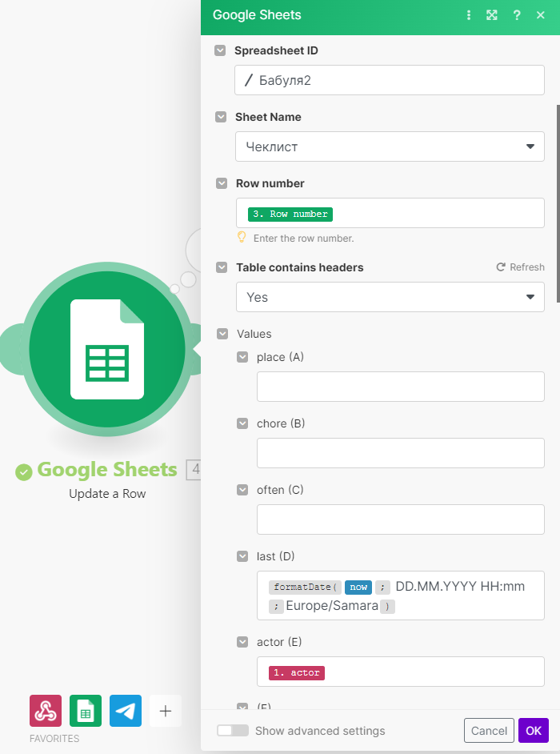Viewport: 560px width, 754px height.
Task: Confirm with the OK button
Action: [533, 731]
